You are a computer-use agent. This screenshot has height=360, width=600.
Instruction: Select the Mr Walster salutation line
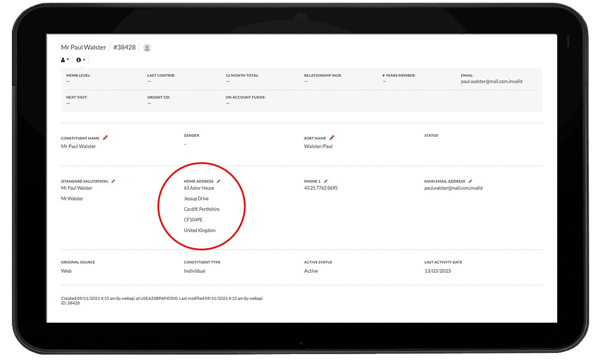coord(72,199)
